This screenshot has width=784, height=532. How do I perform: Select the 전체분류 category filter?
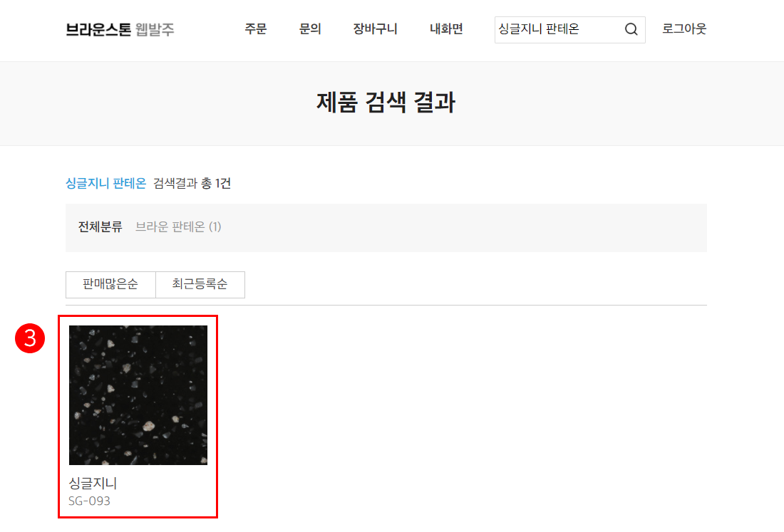pos(100,226)
